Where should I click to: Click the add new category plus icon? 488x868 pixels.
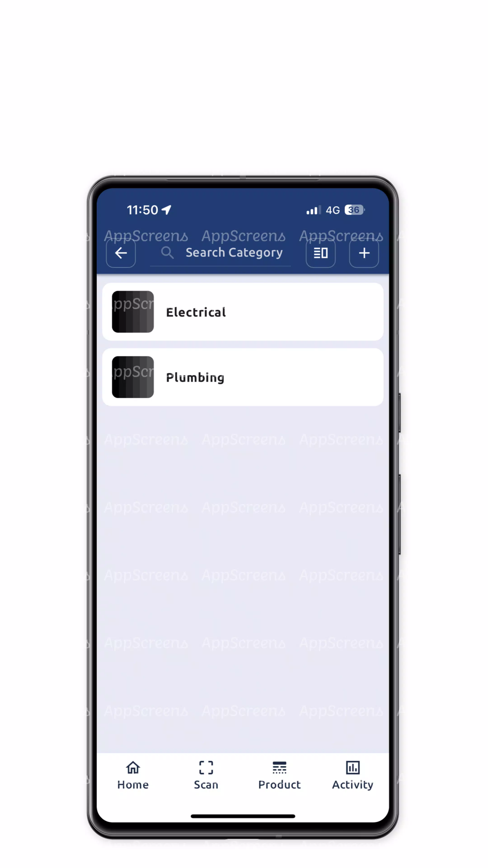pyautogui.click(x=364, y=253)
